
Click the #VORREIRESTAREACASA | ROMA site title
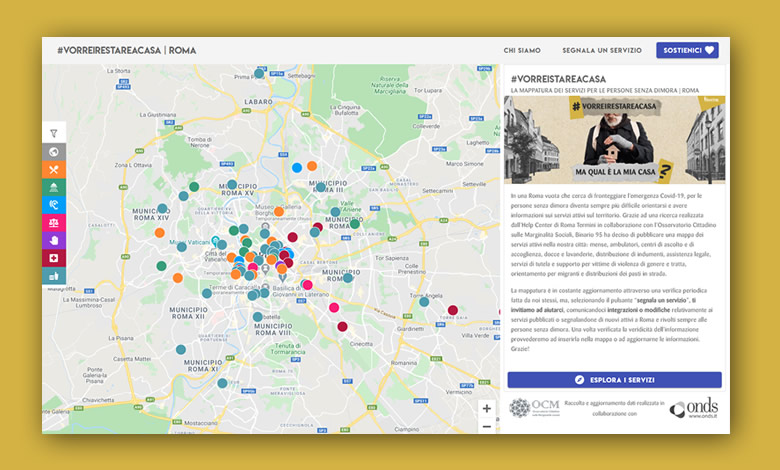127,50
